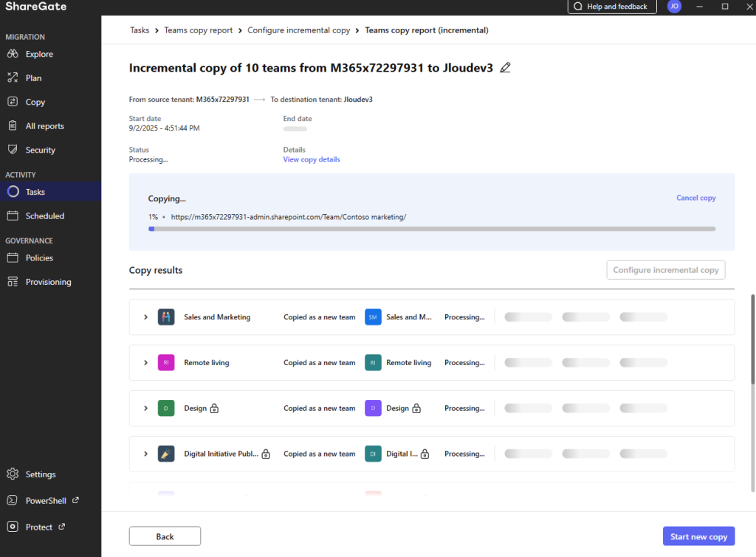
Task: Open the Security section
Action: point(51,150)
